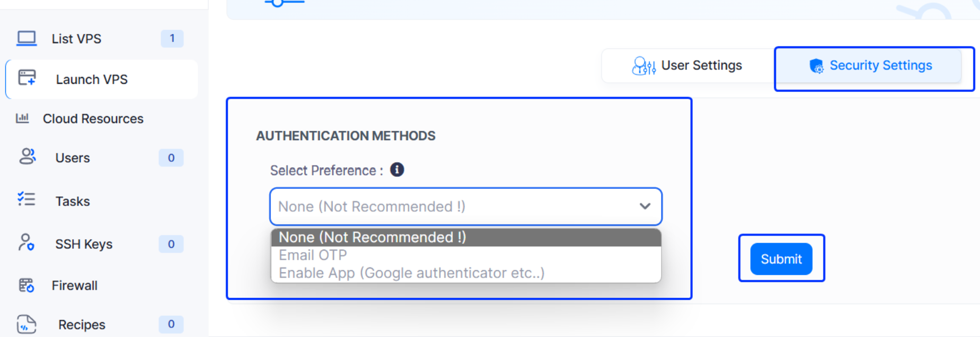Screen dimensions: 980x337
Task: Click the Launch VPS icon
Action: 27,77
